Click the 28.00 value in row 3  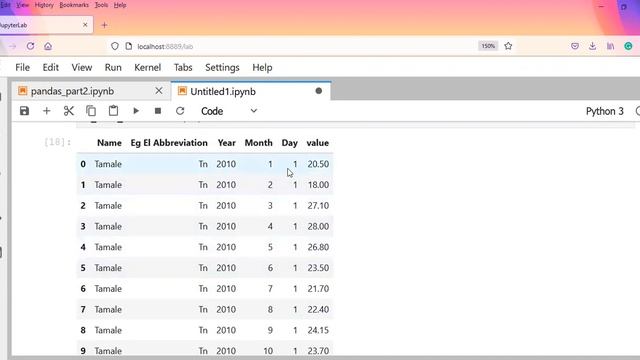point(318,227)
